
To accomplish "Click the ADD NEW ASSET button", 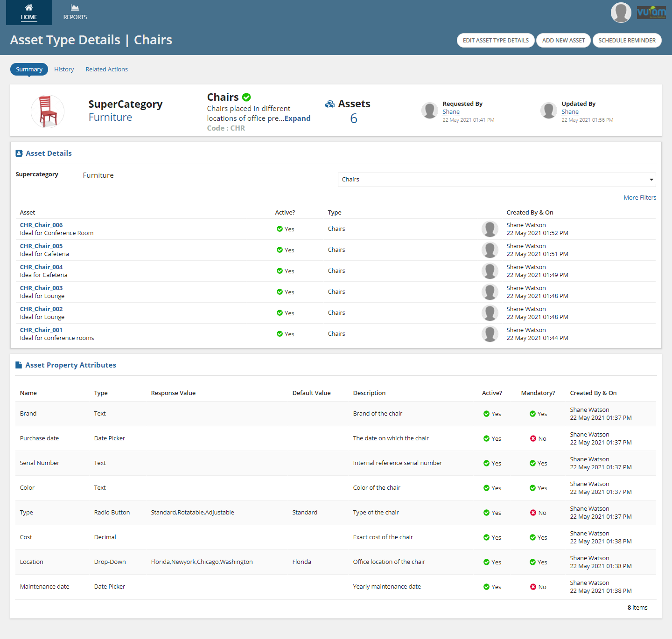I will coord(563,40).
